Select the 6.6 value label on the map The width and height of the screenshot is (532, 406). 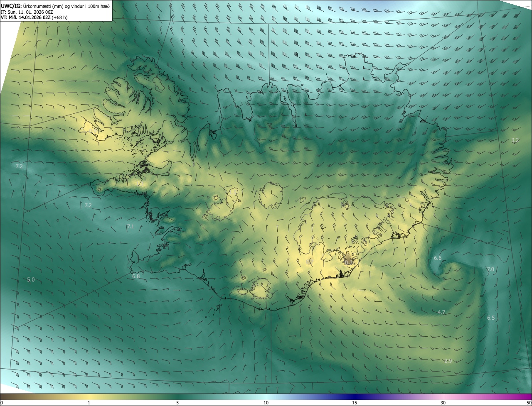click(x=438, y=258)
